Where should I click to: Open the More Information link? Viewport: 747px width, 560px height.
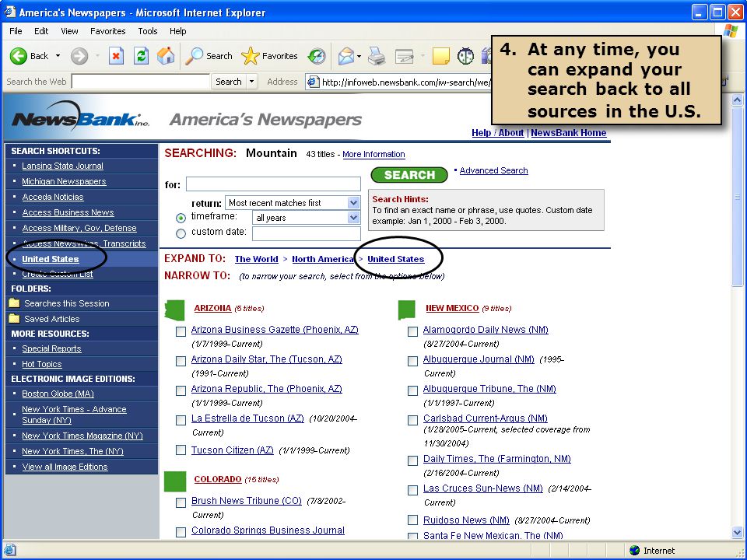click(373, 154)
